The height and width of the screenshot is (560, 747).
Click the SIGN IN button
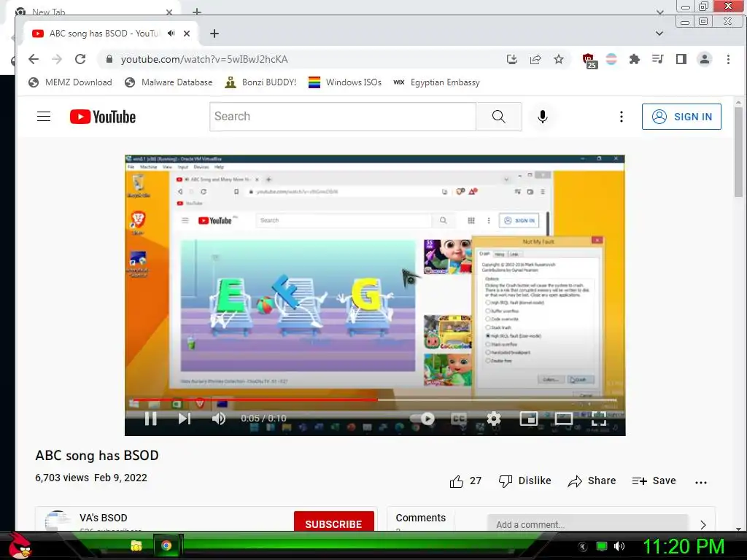coord(681,117)
